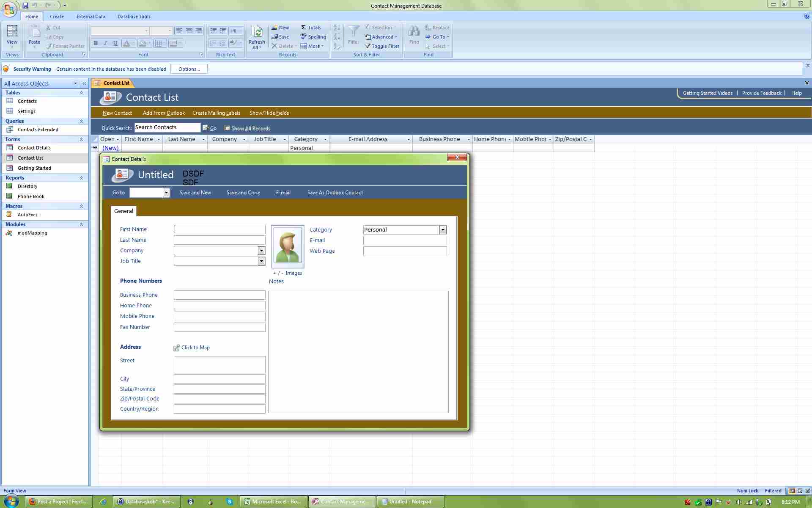Click the Filter funnel icon
This screenshot has height=508, width=812.
(353, 32)
